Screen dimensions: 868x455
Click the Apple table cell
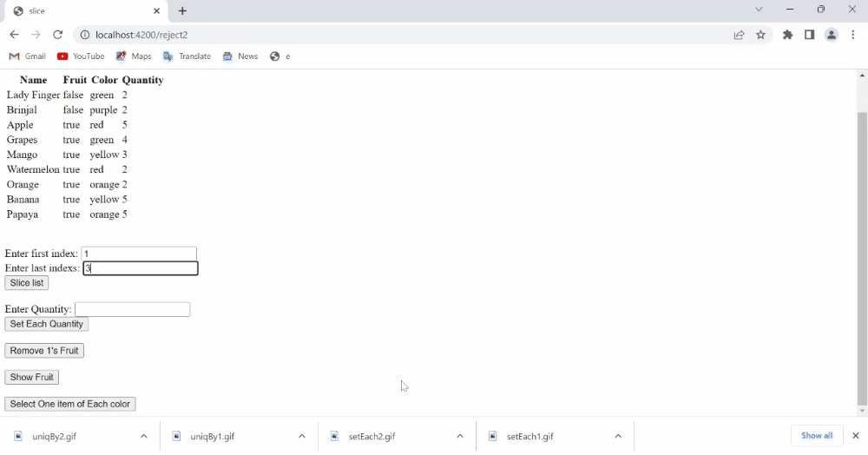coord(20,125)
